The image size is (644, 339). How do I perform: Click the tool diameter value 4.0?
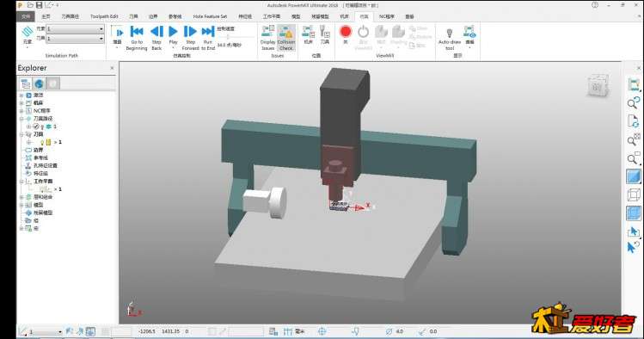point(399,331)
